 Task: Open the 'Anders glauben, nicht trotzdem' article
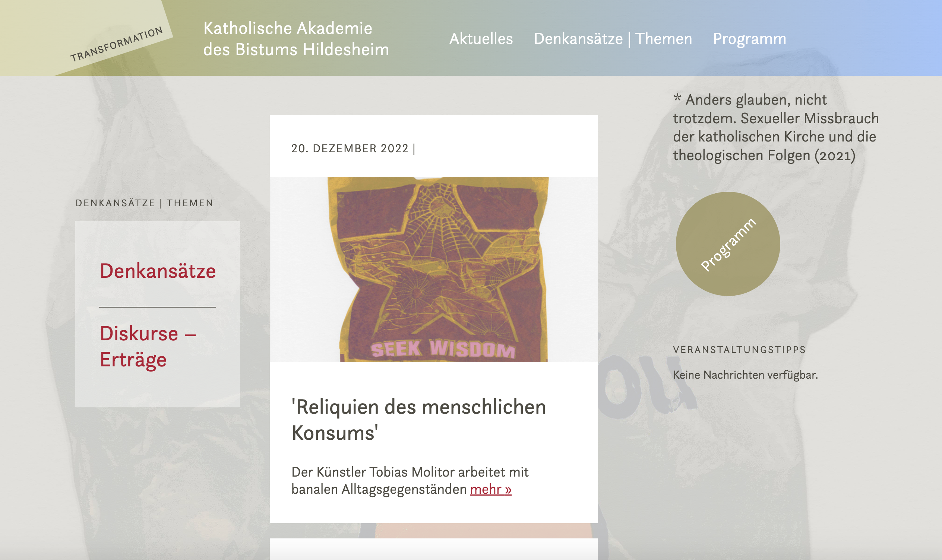[x=776, y=128]
